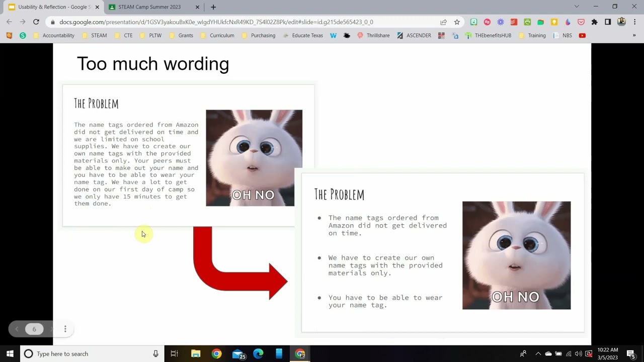The image size is (644, 362).
Task: Open THEbenefitsHUB bookmark
Action: tap(488, 36)
